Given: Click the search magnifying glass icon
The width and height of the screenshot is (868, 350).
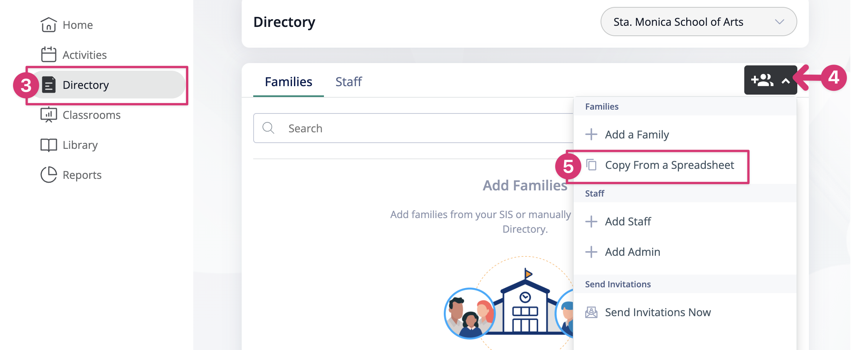Looking at the screenshot, I should click(268, 128).
